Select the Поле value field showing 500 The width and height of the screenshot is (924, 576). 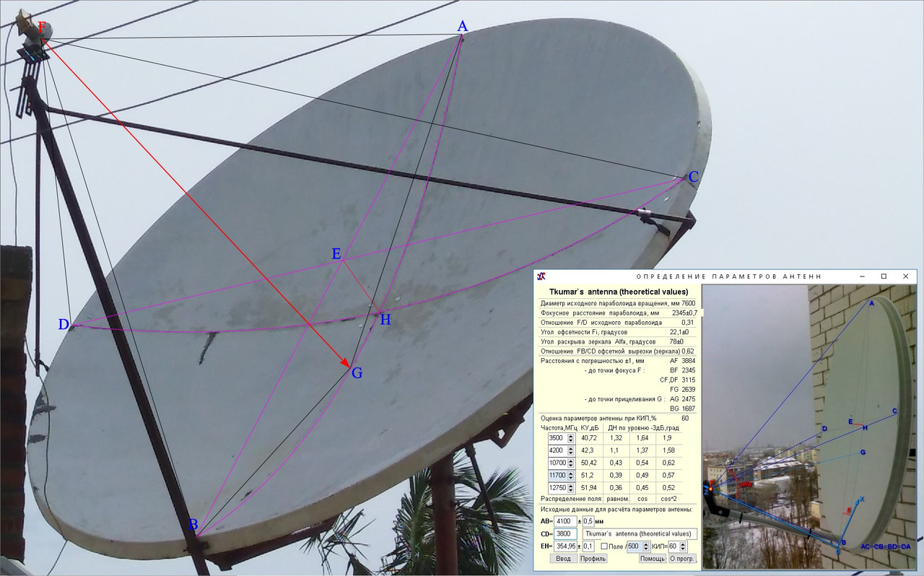[x=635, y=546]
